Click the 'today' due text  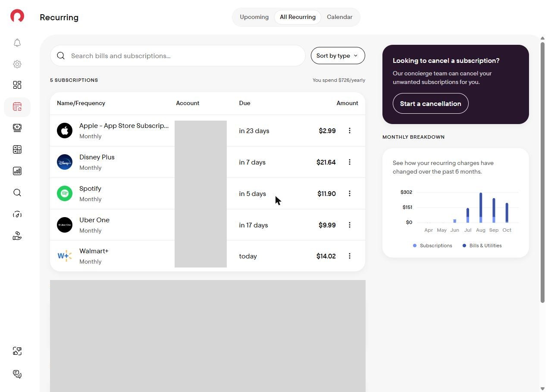click(248, 256)
